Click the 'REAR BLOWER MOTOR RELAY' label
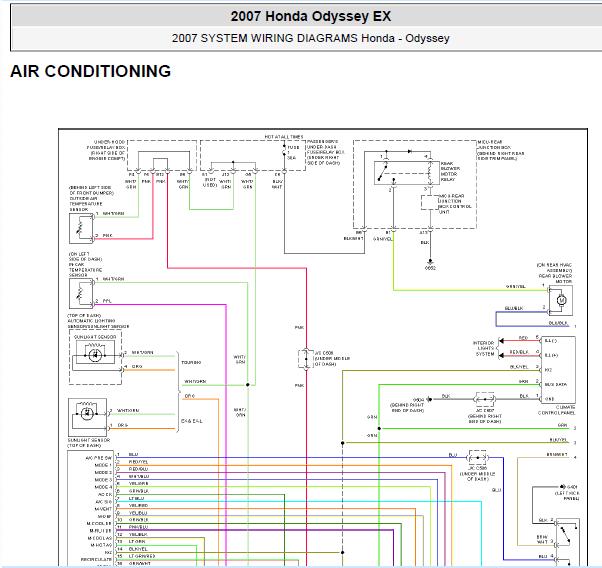Image resolution: width=602 pixels, height=568 pixels. 450,171
